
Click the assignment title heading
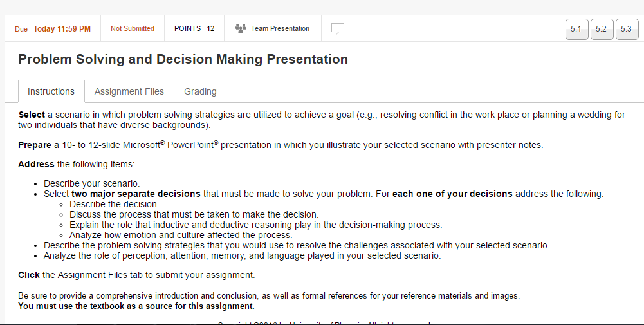tap(183, 60)
